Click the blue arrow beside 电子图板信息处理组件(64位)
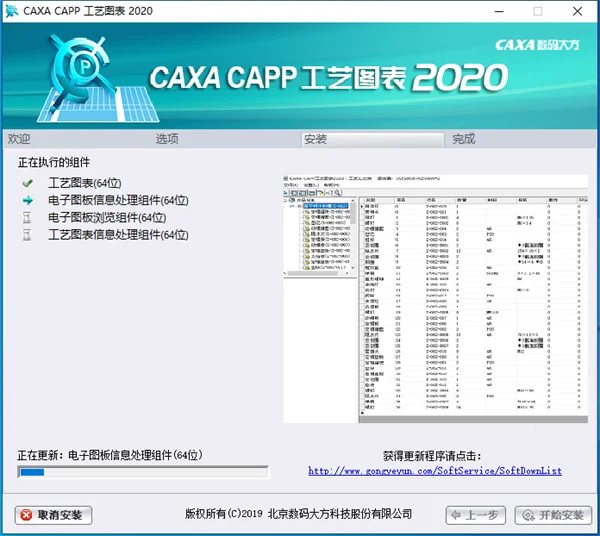The height and width of the screenshot is (536, 600). 27,200
